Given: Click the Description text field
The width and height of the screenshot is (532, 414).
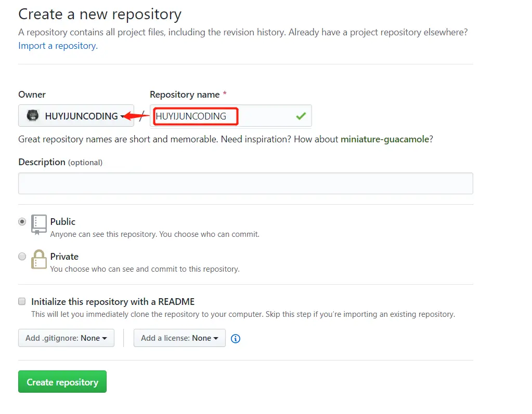Looking at the screenshot, I should coord(245,183).
